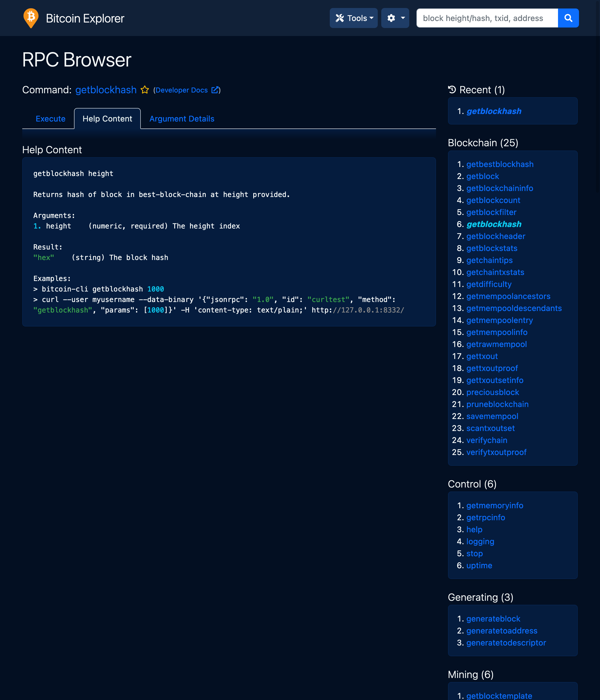
Task: Select verifychain from the Blockchain list
Action: pyautogui.click(x=486, y=440)
